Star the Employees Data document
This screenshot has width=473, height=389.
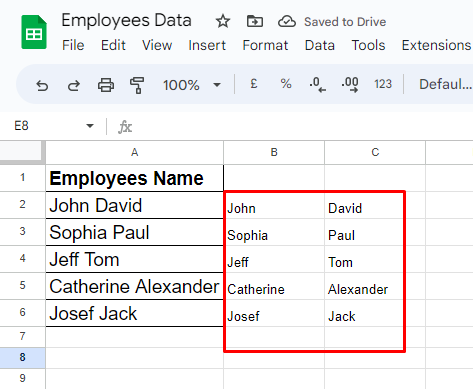tap(223, 22)
